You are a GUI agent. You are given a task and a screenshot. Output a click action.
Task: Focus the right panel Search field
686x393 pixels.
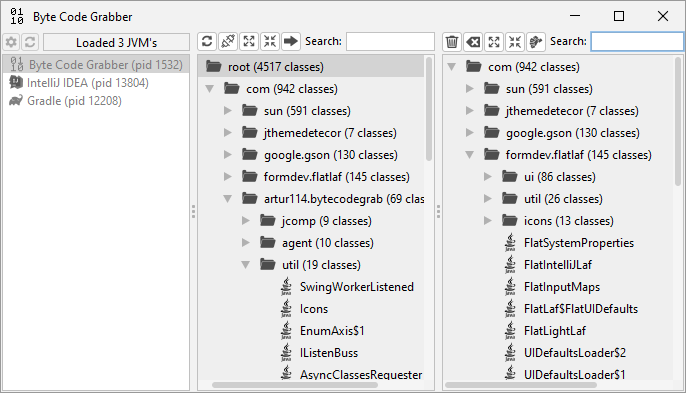click(x=637, y=42)
